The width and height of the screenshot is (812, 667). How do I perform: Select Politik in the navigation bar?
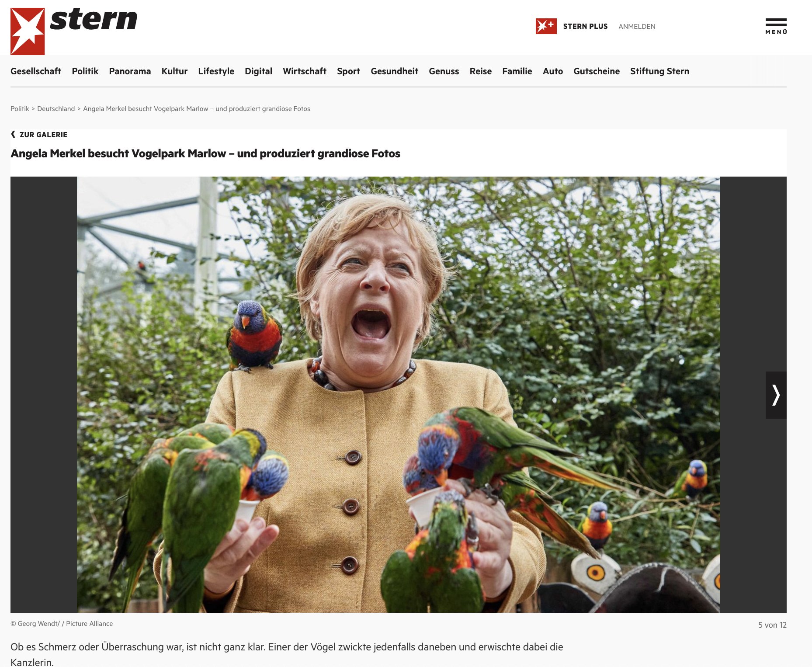coord(85,71)
